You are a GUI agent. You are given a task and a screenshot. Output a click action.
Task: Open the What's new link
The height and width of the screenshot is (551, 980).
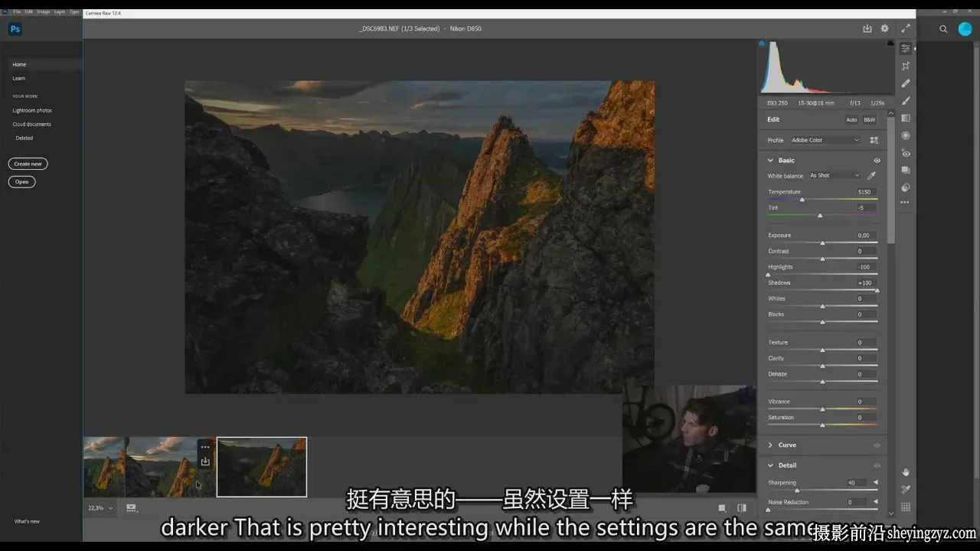point(27,521)
